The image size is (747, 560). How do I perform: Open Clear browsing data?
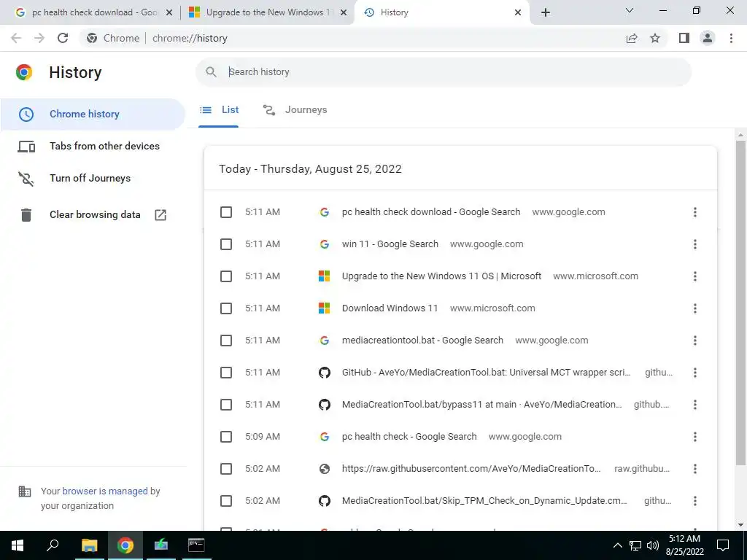point(93,215)
